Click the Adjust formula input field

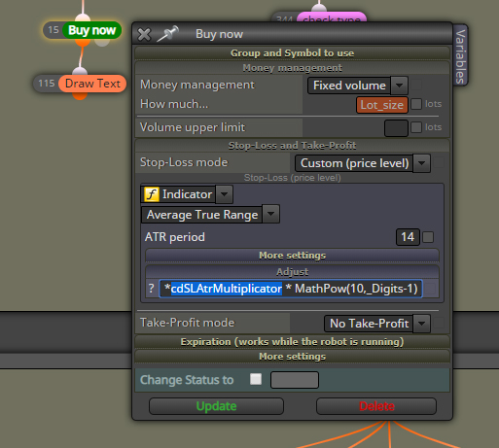tap(291, 289)
